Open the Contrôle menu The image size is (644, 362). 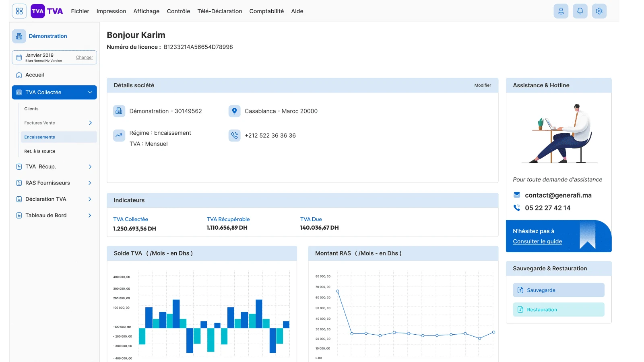[178, 11]
